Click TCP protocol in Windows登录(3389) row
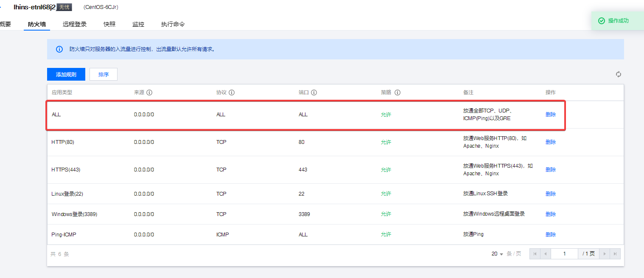 click(221, 214)
